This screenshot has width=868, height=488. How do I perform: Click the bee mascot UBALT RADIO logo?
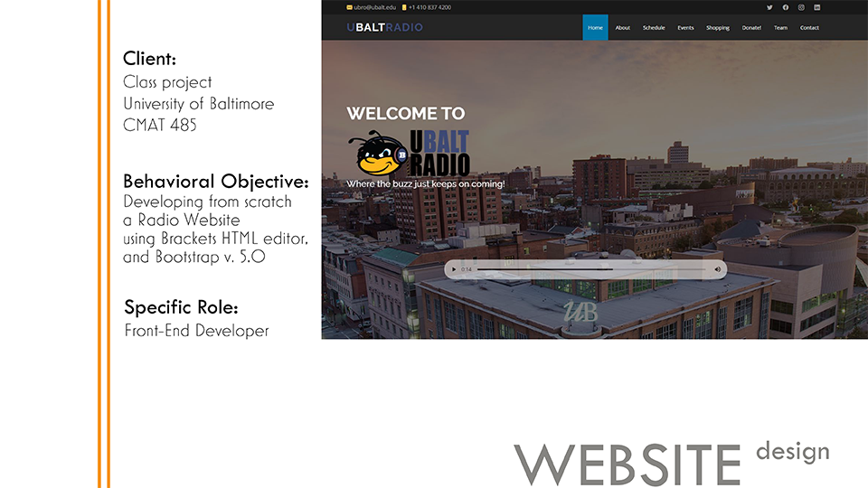point(409,153)
